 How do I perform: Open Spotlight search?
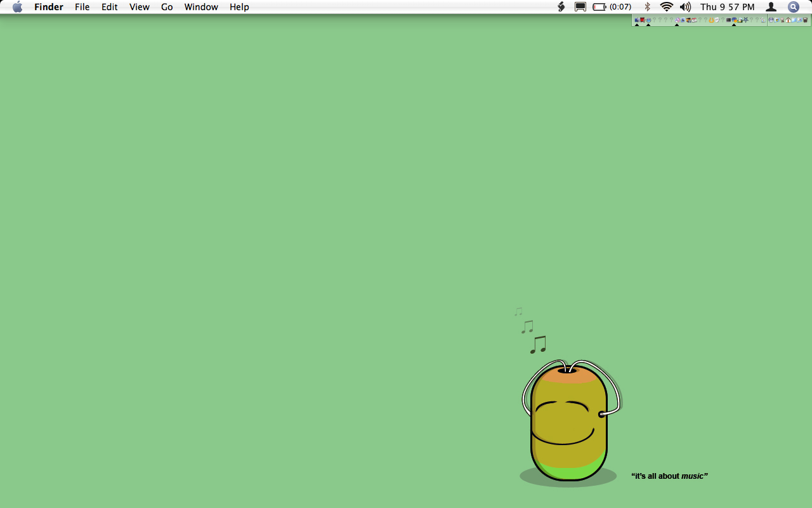coord(794,7)
